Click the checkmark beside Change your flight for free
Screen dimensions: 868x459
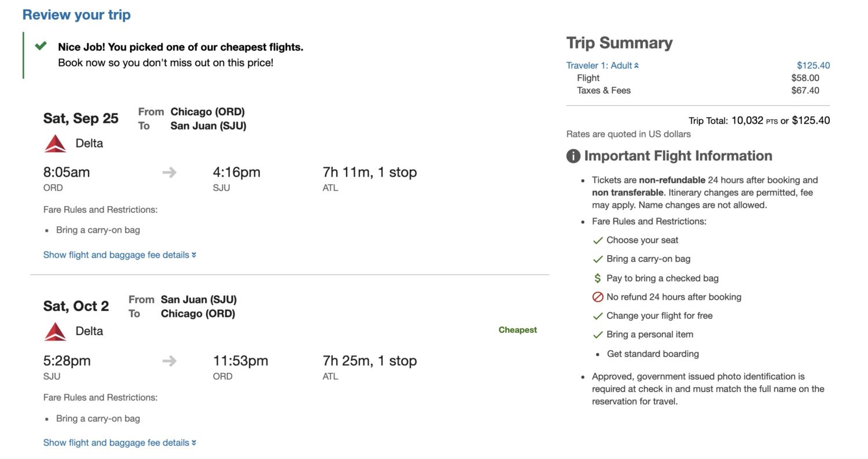(599, 316)
